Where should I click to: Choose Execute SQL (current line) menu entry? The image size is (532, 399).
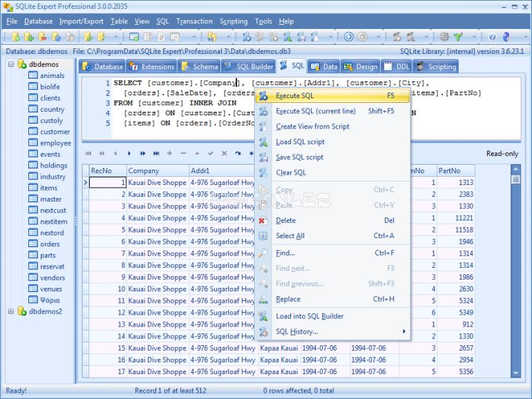tap(332, 111)
